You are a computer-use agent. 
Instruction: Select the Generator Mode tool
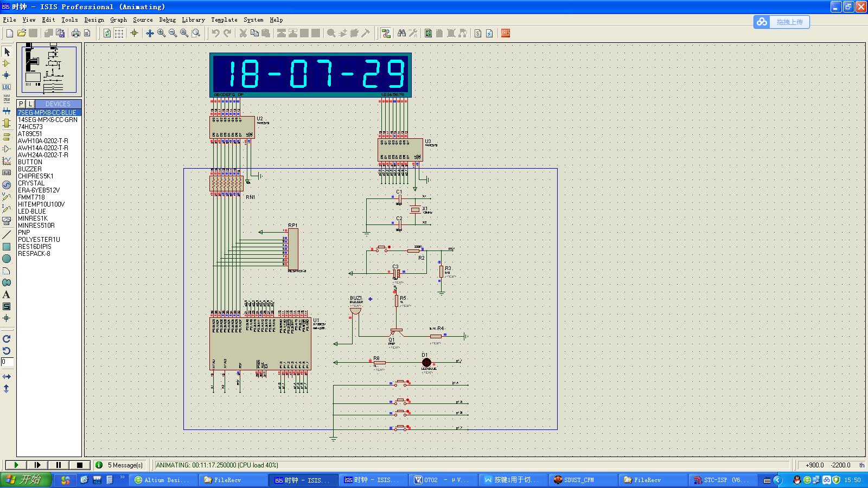(x=7, y=184)
